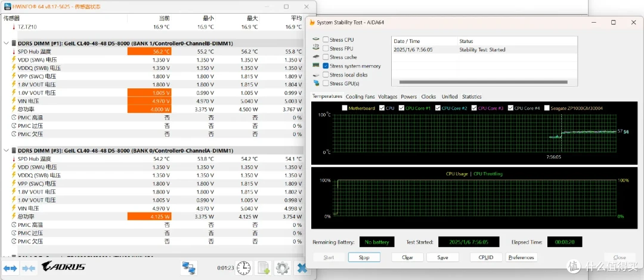This screenshot has width=644, height=280.
Task: Click the AORUS logo in HWiNFO
Action: (63, 267)
